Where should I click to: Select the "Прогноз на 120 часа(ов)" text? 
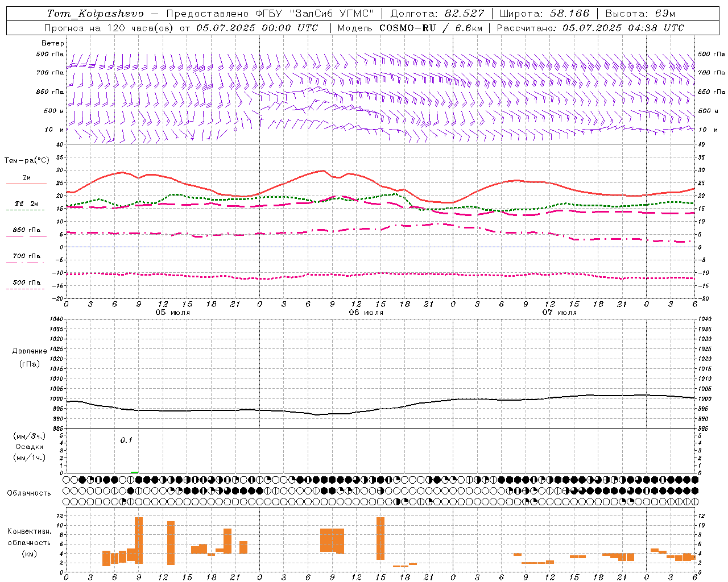(109, 28)
